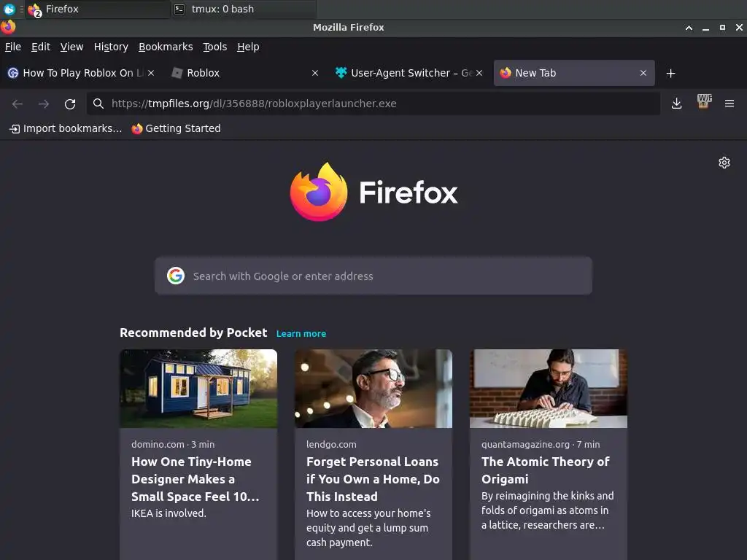Close the New Tab tab
The height and width of the screenshot is (560, 747).
click(x=643, y=73)
